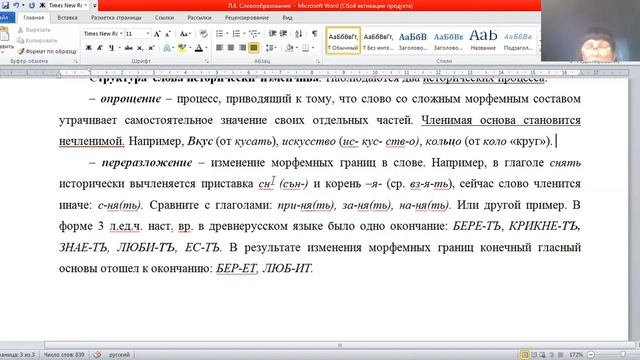Open font color dropdown arrow
Screen dimensions: 640x360
point(206,48)
